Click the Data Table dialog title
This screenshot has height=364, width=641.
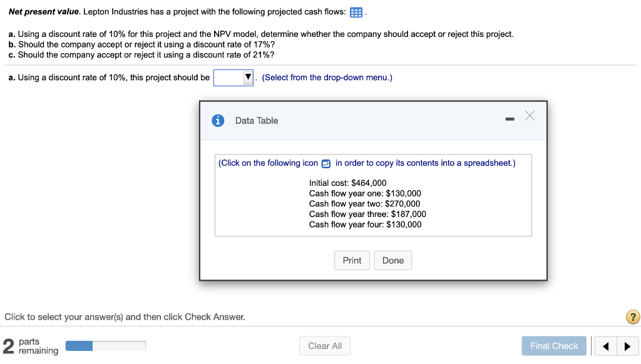click(257, 121)
